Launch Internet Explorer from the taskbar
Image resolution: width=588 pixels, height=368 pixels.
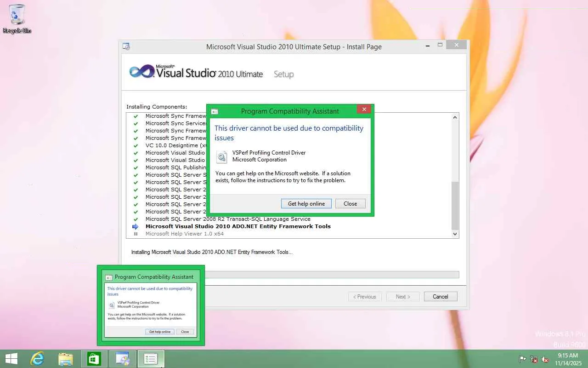tap(37, 359)
